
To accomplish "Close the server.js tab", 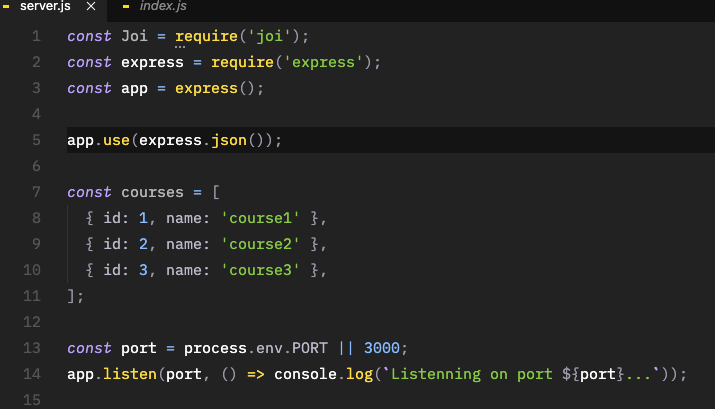I will click(x=91, y=6).
